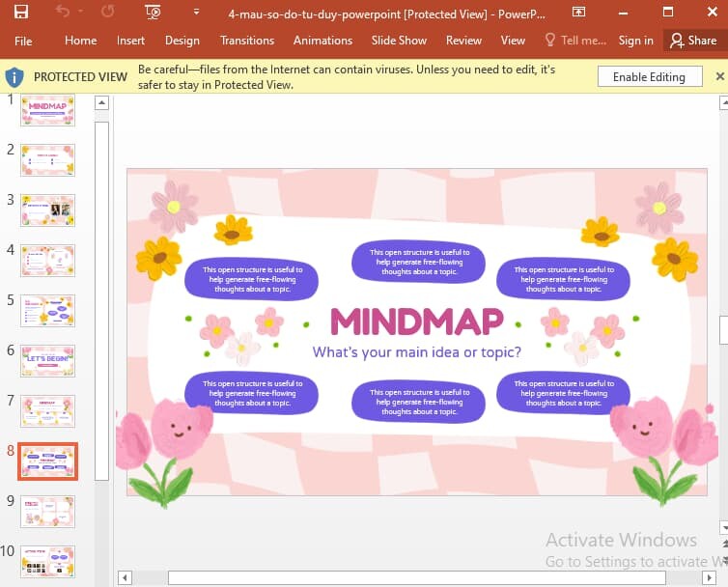Dismiss the Protected View message bar

click(x=719, y=76)
